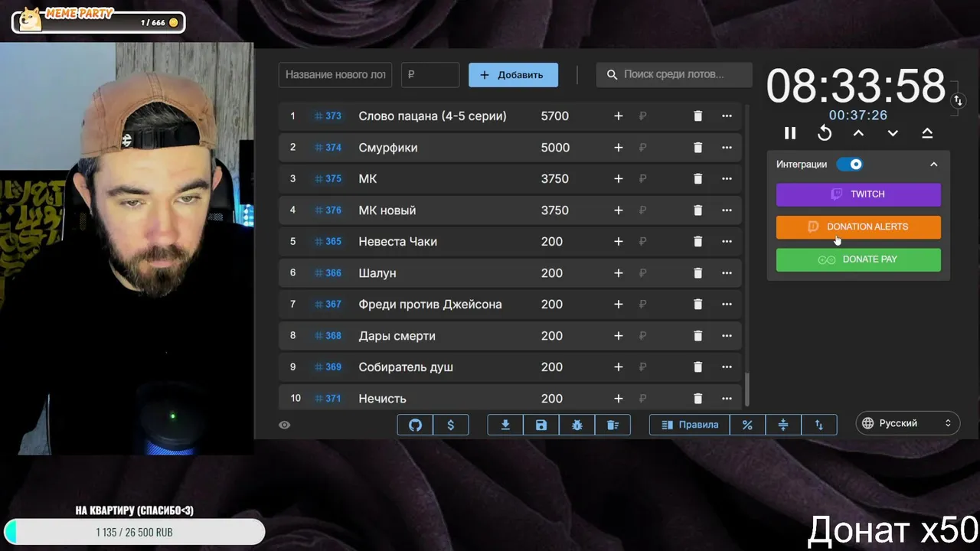The height and width of the screenshot is (551, 980).
Task: Open more options for Собиратель душ
Action: [x=727, y=367]
